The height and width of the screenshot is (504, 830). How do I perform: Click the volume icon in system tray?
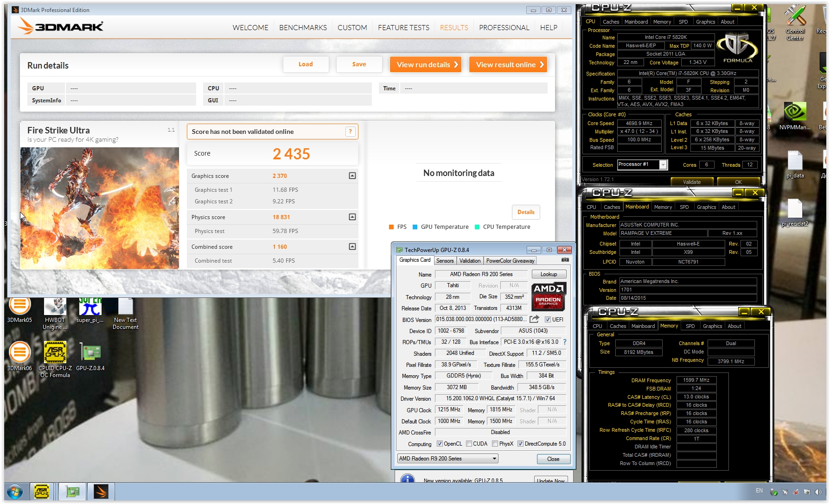(x=818, y=492)
